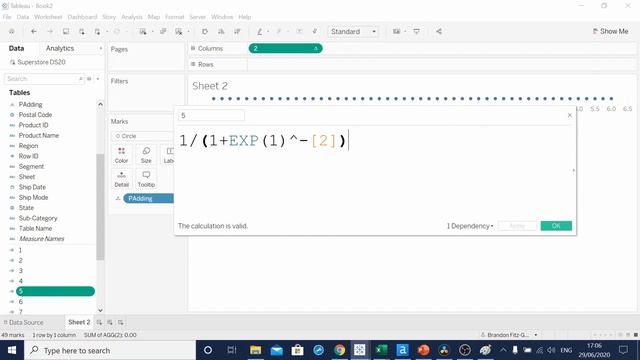Open the Worksheet menu

[x=48, y=17]
